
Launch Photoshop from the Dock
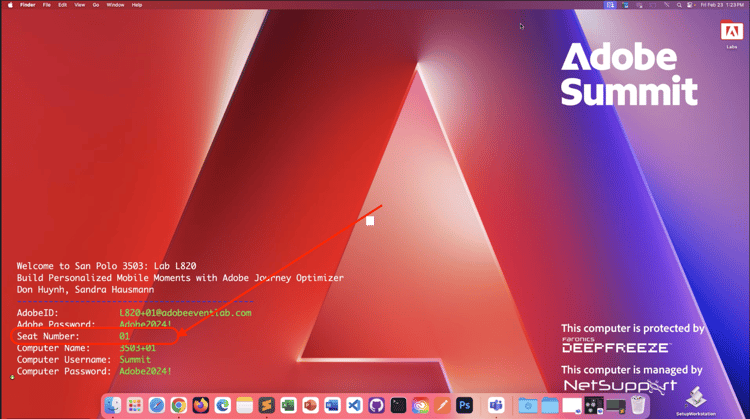coord(464,406)
